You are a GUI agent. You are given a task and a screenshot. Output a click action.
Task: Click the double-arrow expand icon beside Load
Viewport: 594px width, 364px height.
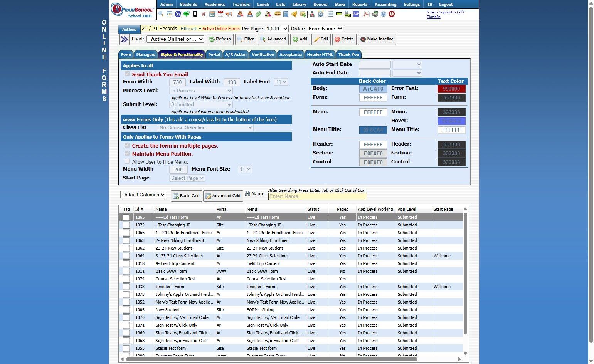click(124, 39)
